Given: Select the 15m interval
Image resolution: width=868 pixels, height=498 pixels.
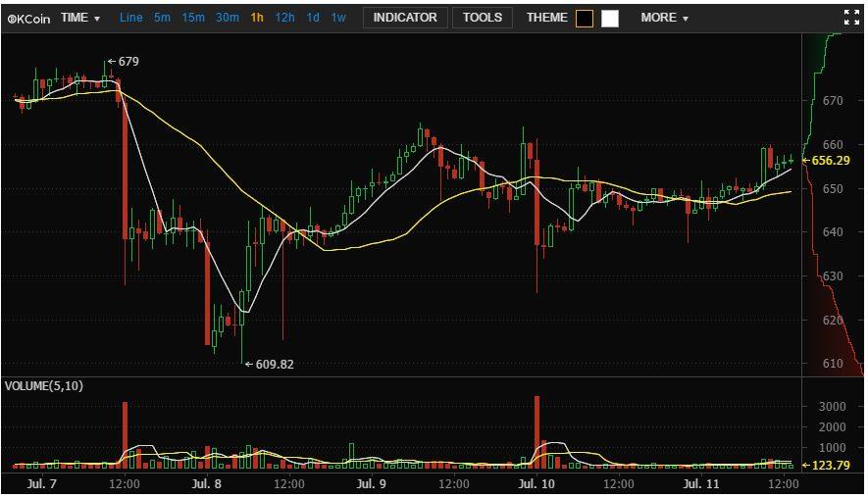Looking at the screenshot, I should [x=193, y=18].
